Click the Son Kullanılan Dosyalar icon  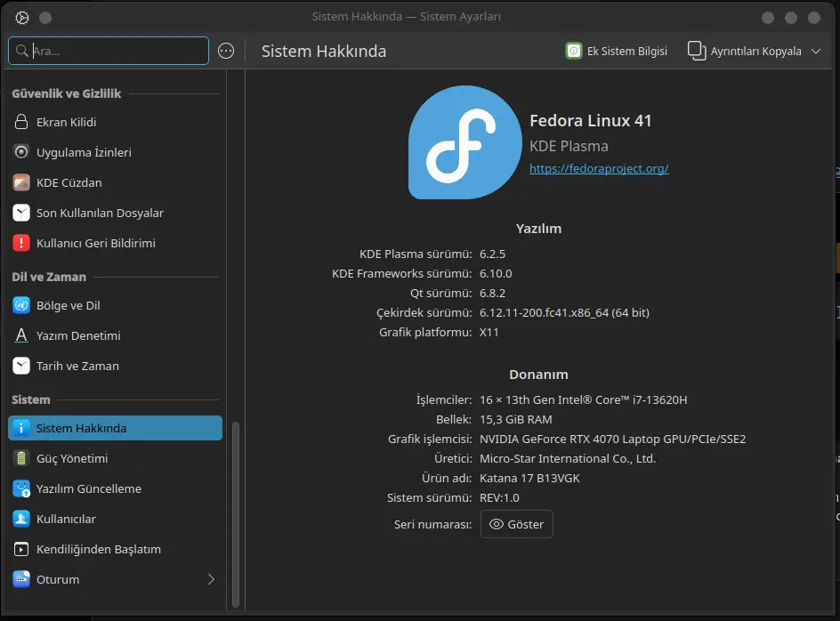pos(20,213)
